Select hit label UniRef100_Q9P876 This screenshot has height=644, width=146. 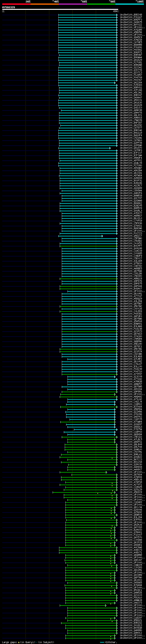131,281
